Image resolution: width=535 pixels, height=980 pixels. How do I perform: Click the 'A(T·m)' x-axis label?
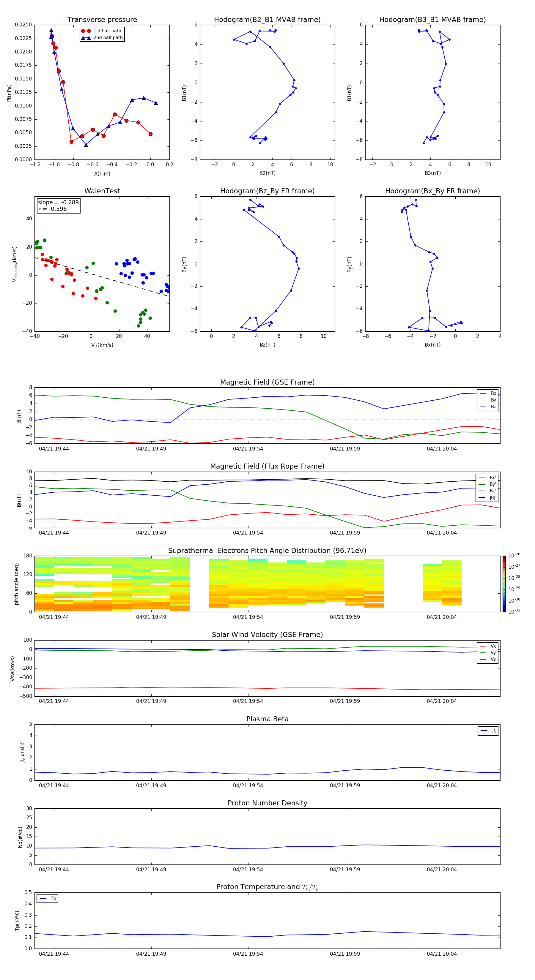pos(102,174)
